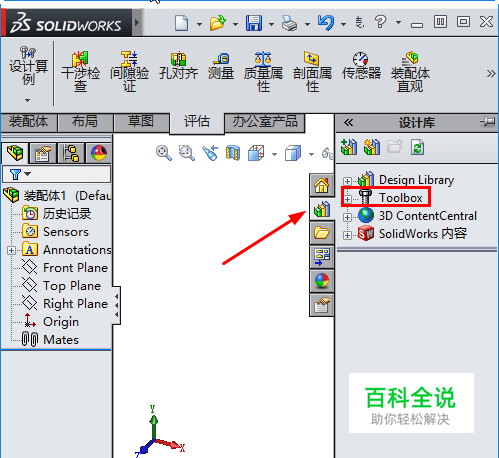Pin the 设计库 task pane
Viewport: 499px width, 458px height.
[x=488, y=121]
